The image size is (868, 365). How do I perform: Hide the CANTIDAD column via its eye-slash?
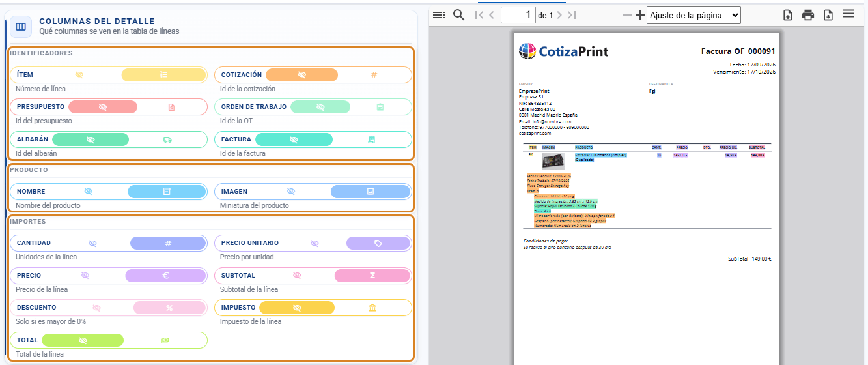tap(92, 243)
